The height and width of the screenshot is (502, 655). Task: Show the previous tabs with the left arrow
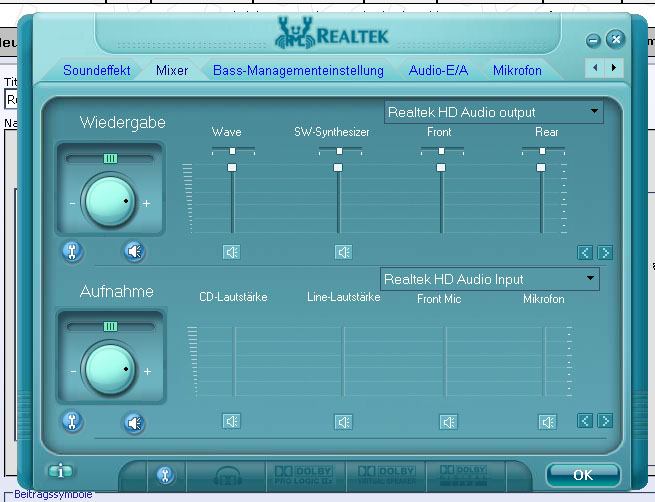pos(594,68)
